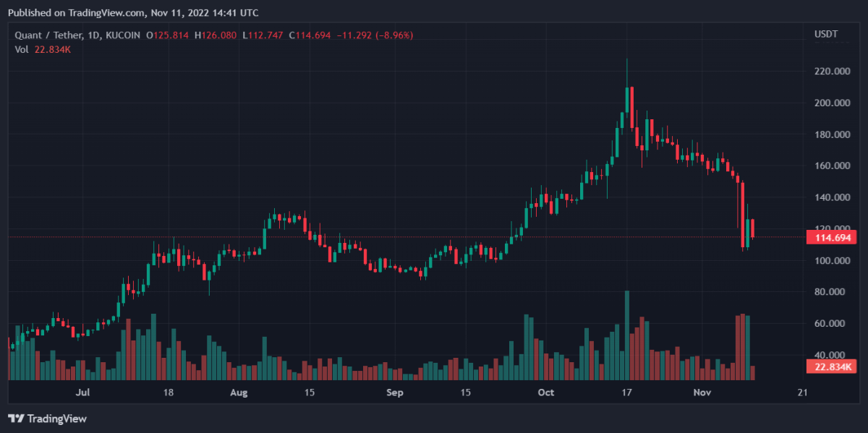Select the Jul label on time axis
This screenshot has height=433, width=868.
(x=82, y=393)
